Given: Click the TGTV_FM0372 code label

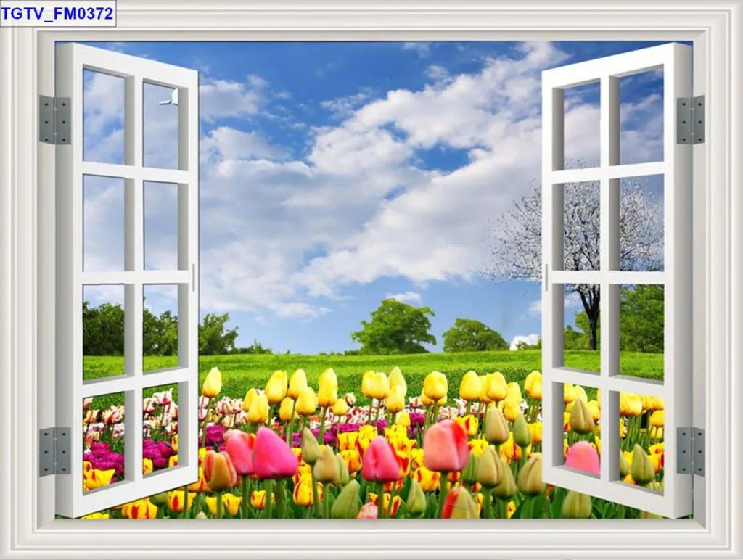Looking at the screenshot, I should 58,13.
